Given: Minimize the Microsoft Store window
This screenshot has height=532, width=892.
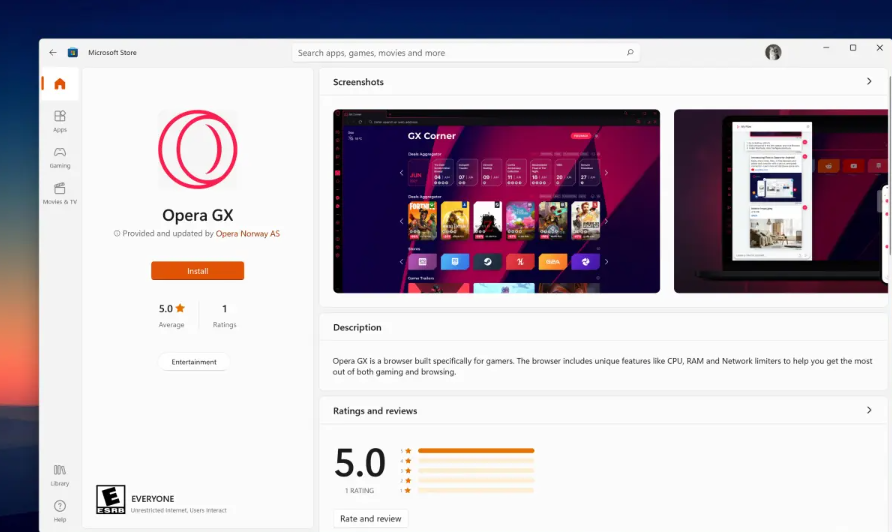Looking at the screenshot, I should click(x=826, y=48).
